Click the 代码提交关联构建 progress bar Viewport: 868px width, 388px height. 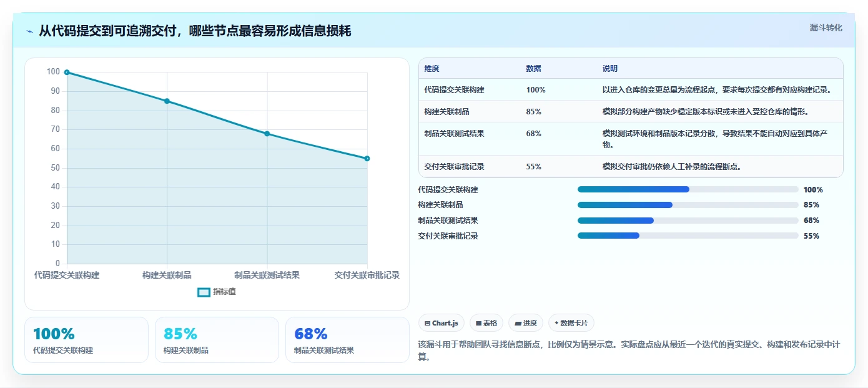688,189
